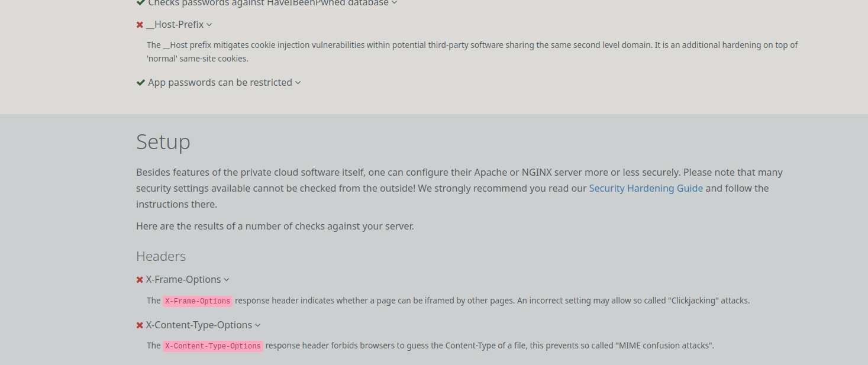Collapse the __Host-Prefix details chevron
The image size is (868, 365).
click(x=209, y=25)
